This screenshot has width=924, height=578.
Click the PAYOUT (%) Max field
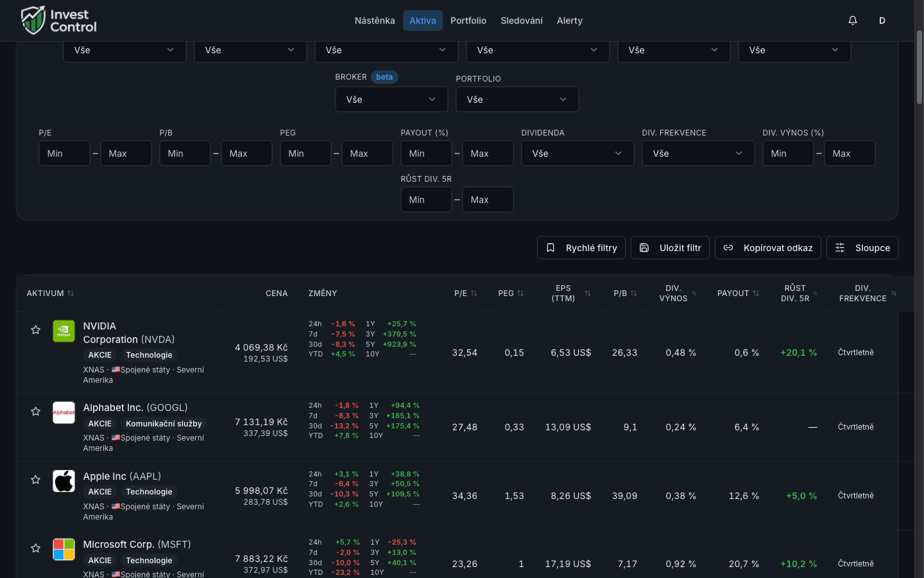pos(488,153)
